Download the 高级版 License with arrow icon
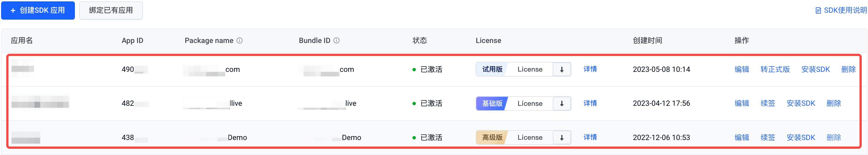Image resolution: width=868 pixels, height=155 pixels. coord(562,137)
